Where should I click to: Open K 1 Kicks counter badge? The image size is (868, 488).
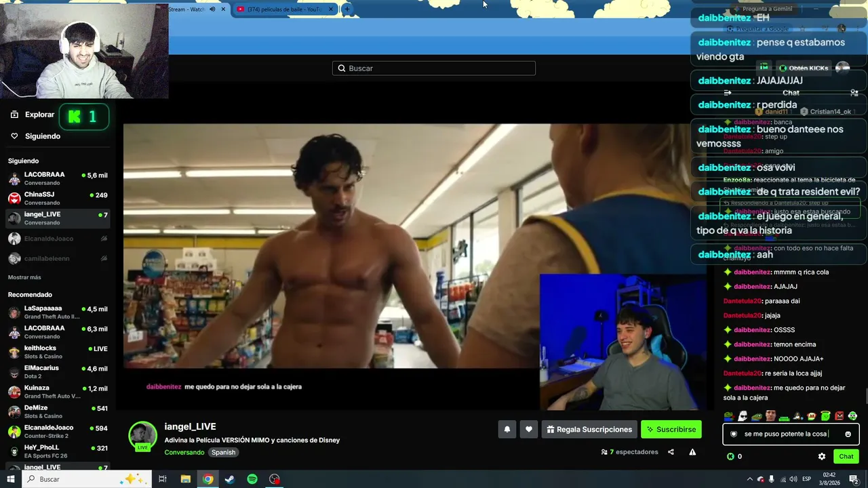84,117
